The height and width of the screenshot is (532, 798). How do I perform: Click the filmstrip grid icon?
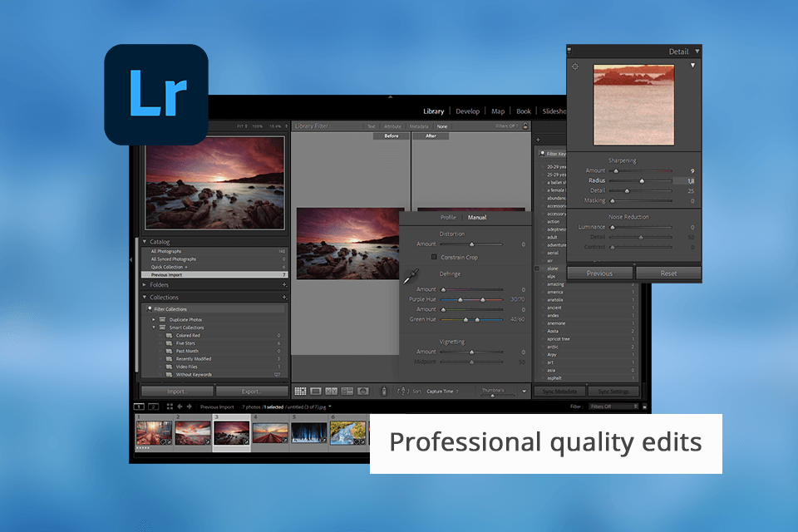point(170,406)
